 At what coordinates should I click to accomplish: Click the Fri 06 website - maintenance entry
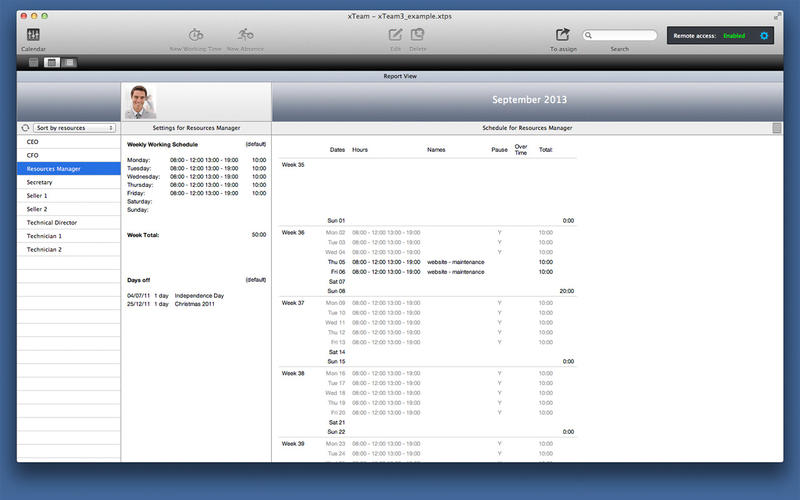(456, 272)
